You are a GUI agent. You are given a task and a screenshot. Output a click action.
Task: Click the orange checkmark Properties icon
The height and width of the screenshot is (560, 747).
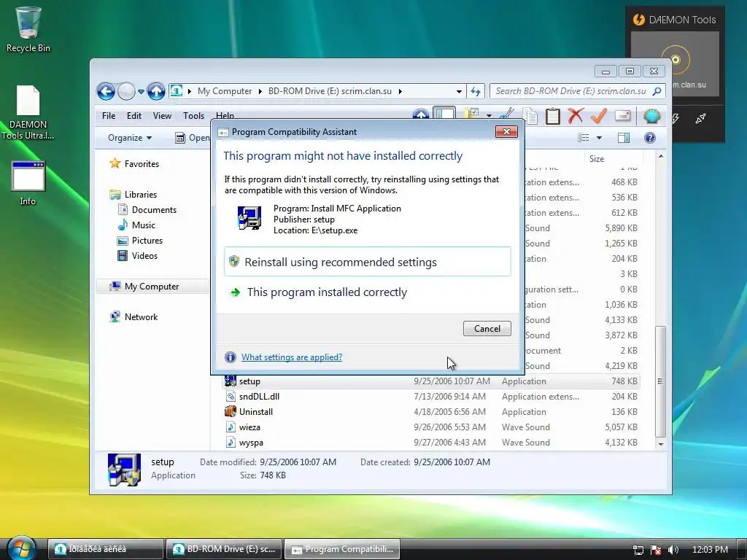[x=599, y=115]
